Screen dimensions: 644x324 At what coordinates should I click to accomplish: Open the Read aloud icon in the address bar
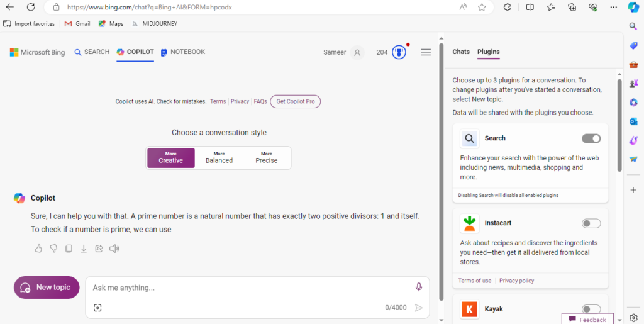(464, 7)
